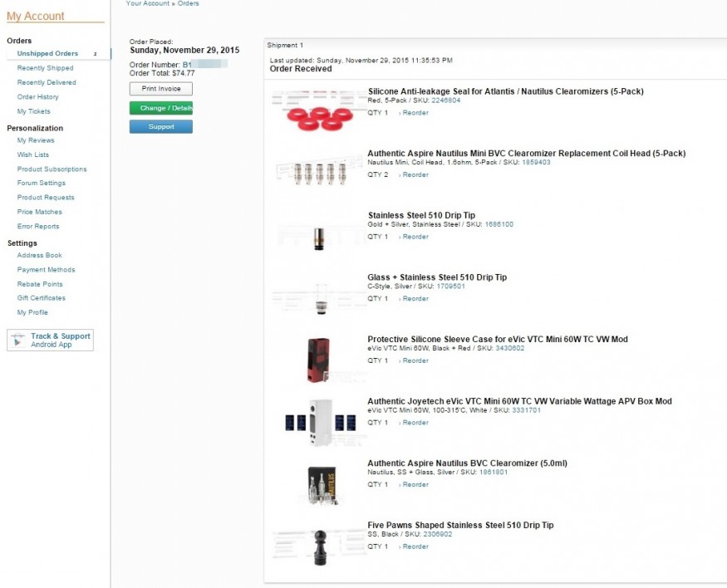Click SKU 1709501 link

tap(450, 286)
